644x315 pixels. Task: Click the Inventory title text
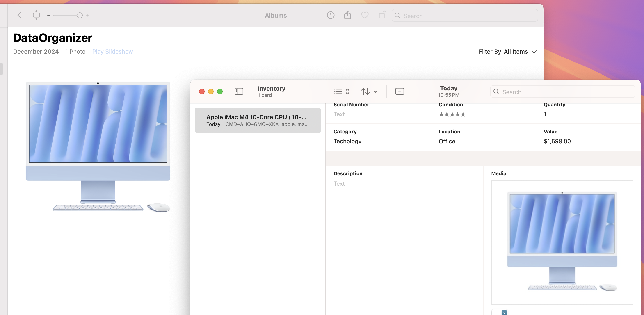[271, 89]
